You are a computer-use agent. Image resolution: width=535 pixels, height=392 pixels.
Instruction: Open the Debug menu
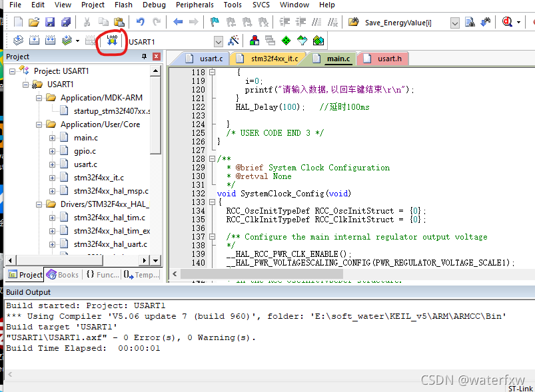point(154,5)
